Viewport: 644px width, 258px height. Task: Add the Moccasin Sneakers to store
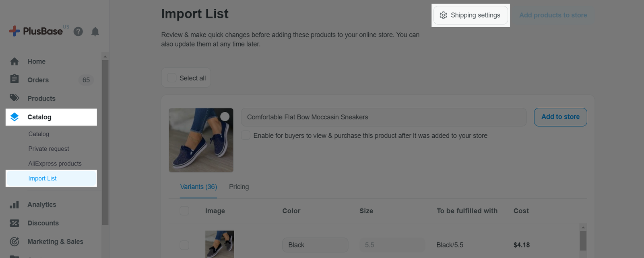560,117
